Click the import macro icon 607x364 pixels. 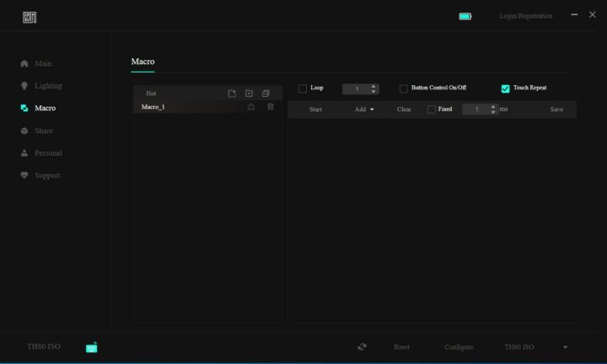[x=249, y=94]
